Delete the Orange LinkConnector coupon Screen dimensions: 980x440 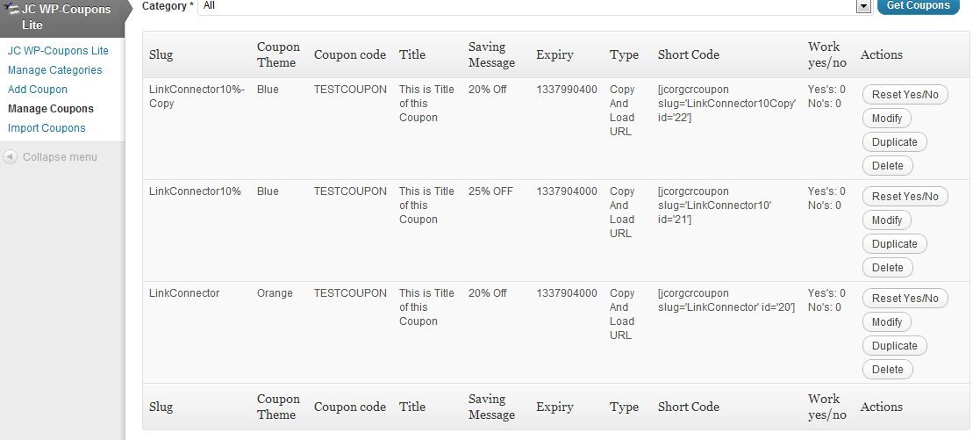pyautogui.click(x=887, y=370)
